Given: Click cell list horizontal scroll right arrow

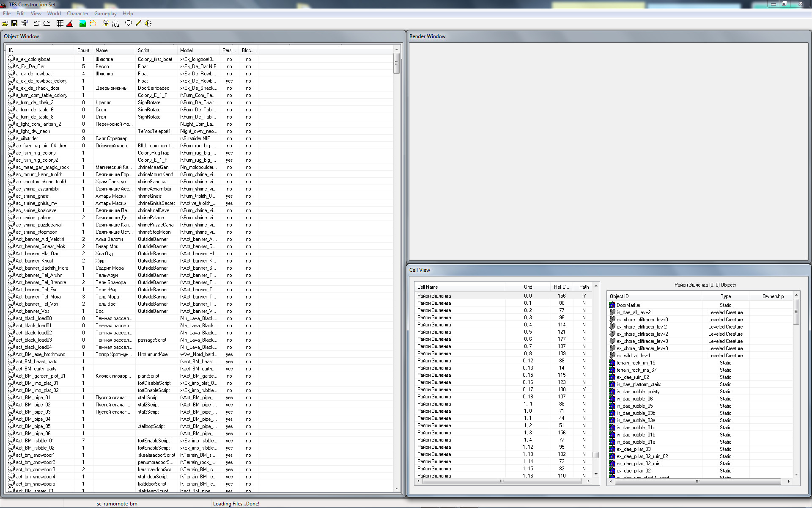Looking at the screenshot, I should point(589,481).
